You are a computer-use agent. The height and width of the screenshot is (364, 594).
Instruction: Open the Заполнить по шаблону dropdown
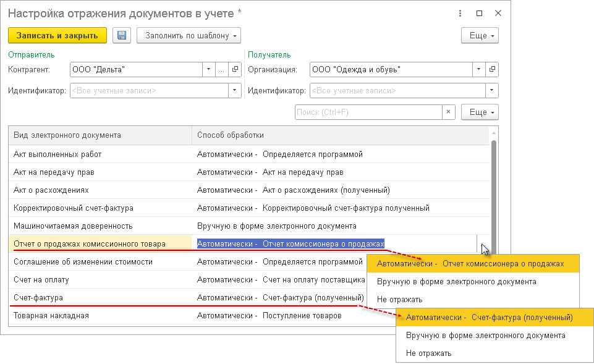(x=189, y=36)
